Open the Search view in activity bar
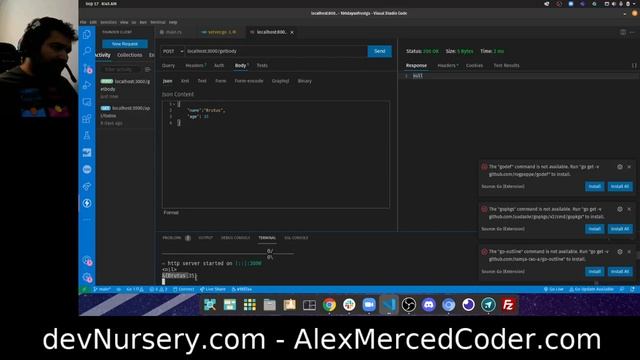The image size is (640, 360). pos(87,51)
